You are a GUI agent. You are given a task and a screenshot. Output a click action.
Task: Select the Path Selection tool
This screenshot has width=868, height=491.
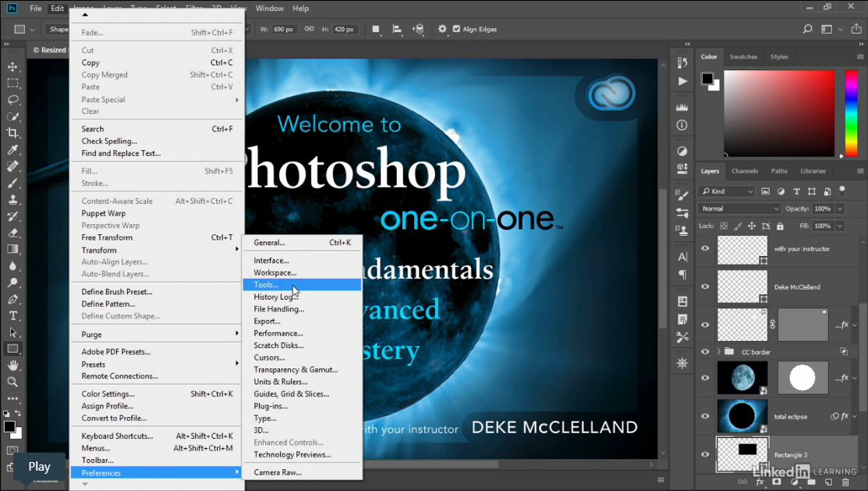coord(12,333)
